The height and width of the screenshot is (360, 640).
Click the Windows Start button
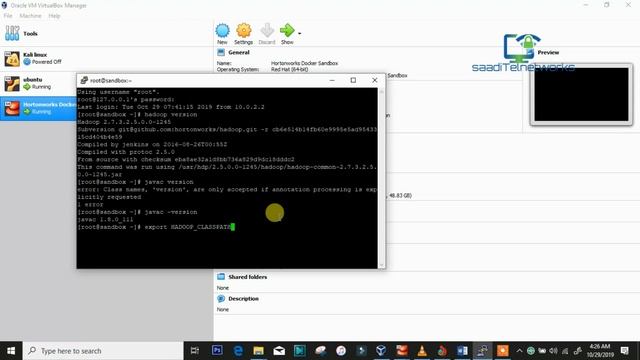(11, 351)
